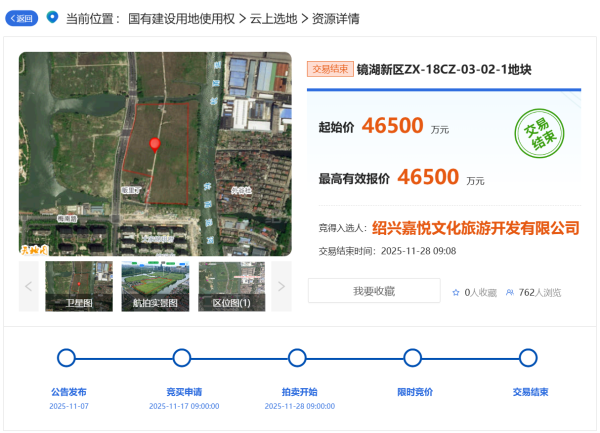
Task: Click the 竞买申请 timeline step circle
Action: point(181,358)
